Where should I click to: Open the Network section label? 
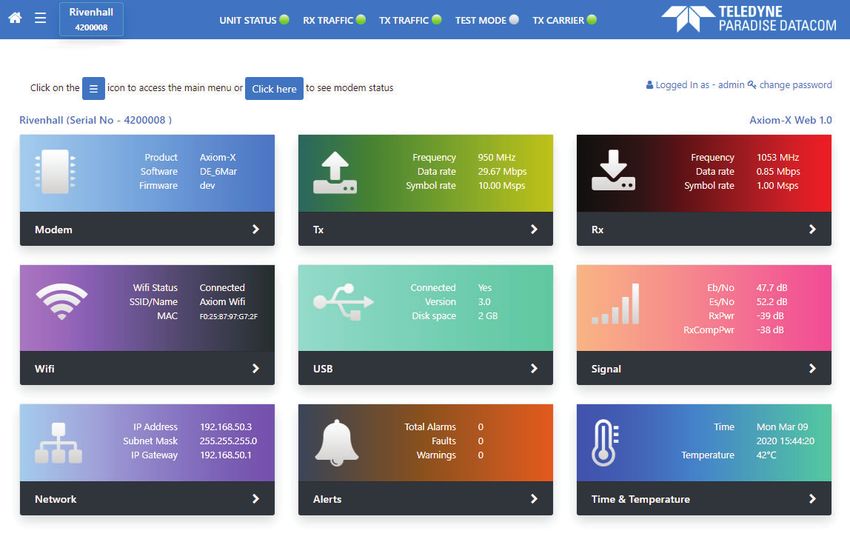coord(55,499)
